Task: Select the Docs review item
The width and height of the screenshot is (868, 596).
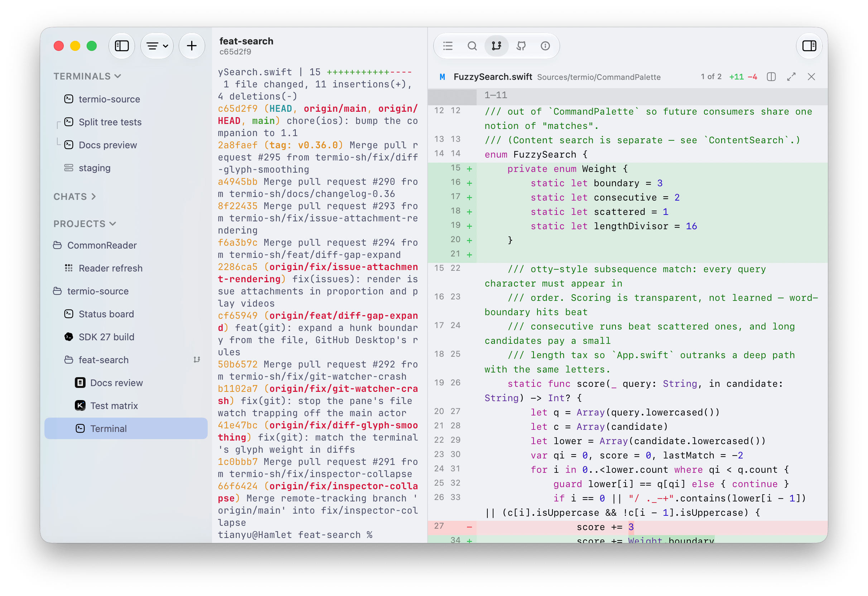Action: click(x=126, y=383)
